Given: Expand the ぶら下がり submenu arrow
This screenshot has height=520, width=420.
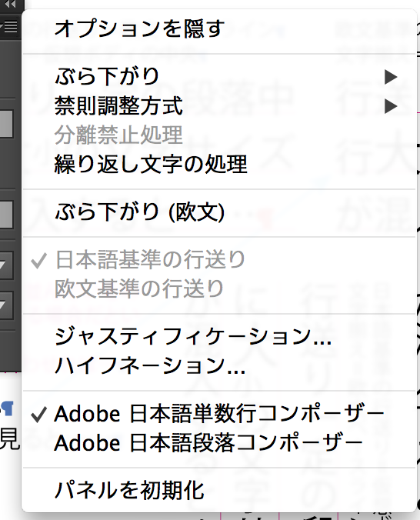Looking at the screenshot, I should coord(391,77).
